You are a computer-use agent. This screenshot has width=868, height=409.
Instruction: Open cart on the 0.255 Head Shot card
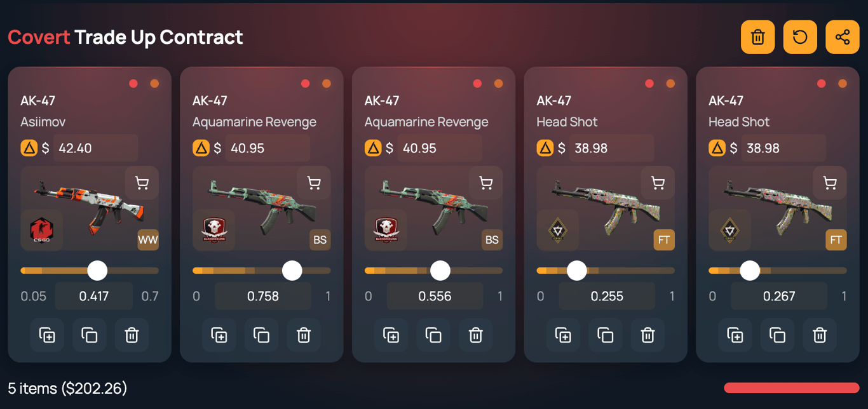point(658,183)
